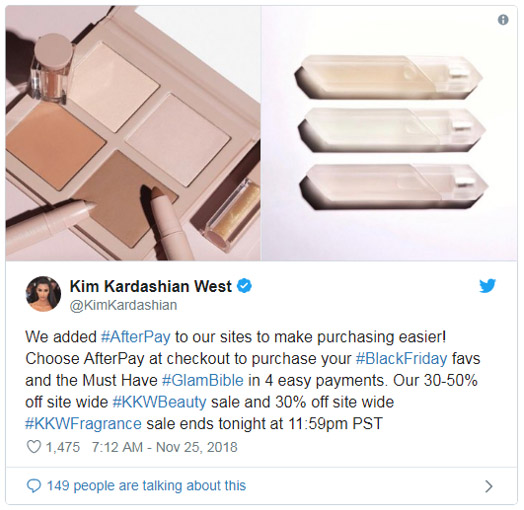The height and width of the screenshot is (510, 524).
Task: Open the makeup palette photo
Action: (x=133, y=133)
